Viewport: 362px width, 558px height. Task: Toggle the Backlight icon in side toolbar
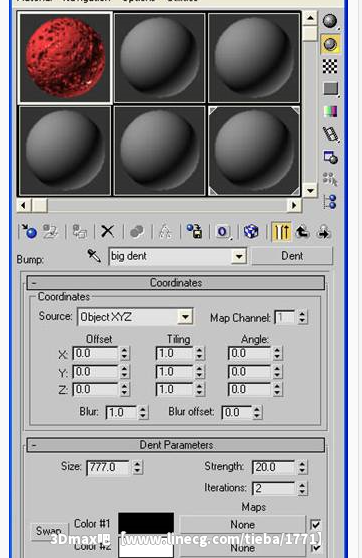coord(330,44)
